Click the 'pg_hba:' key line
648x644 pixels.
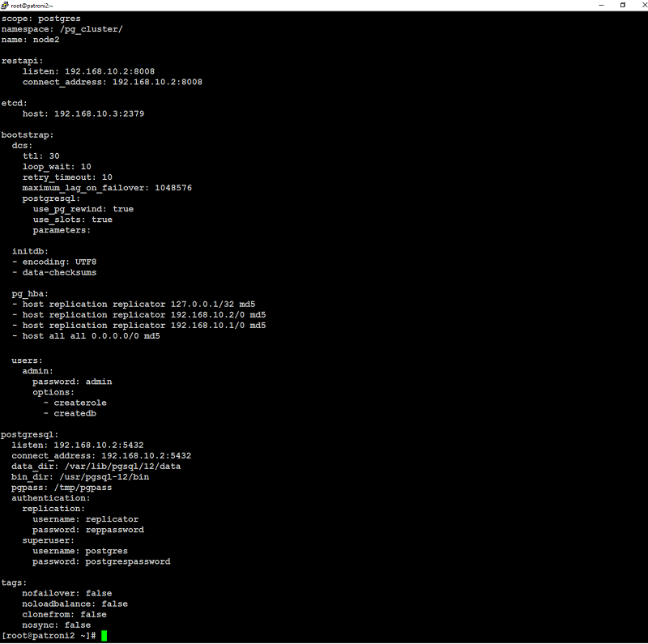[x=30, y=294]
